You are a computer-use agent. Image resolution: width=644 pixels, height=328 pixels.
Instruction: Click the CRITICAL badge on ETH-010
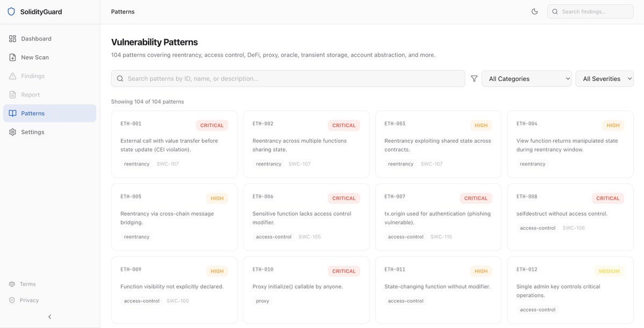344,271
